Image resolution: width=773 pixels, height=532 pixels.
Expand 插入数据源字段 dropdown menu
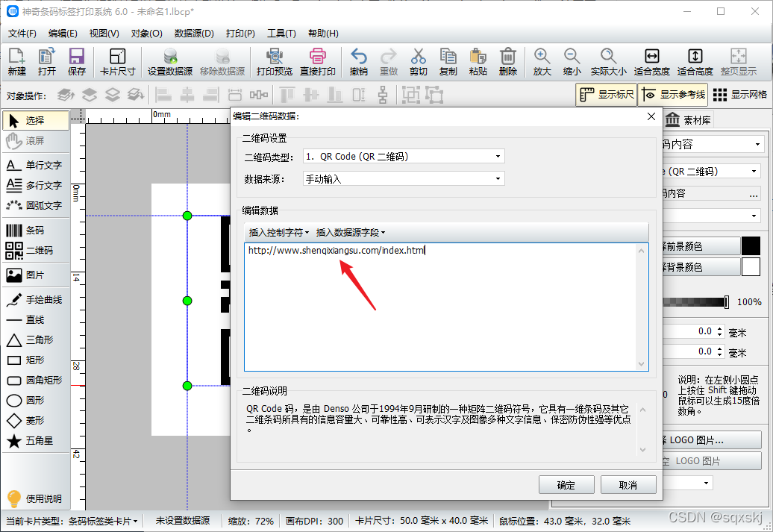(351, 232)
